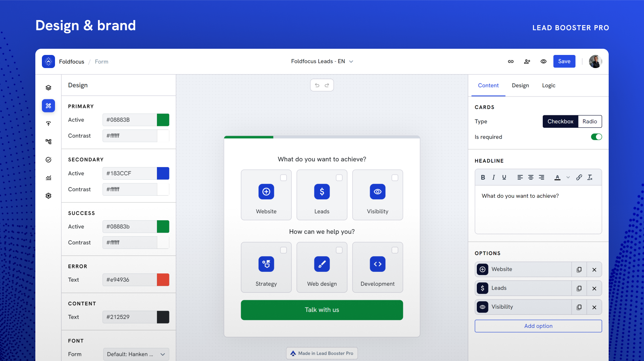644x361 pixels.
Task: Open the form font dropdown
Action: click(136, 354)
